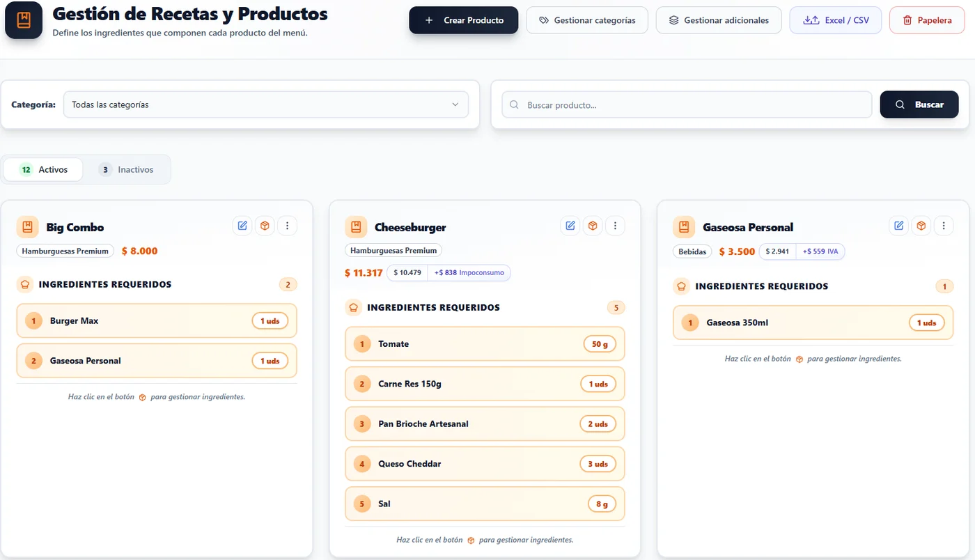The height and width of the screenshot is (560, 975).
Task: Select Gaseosa Personal ingredient in Big Combo
Action: point(157,361)
